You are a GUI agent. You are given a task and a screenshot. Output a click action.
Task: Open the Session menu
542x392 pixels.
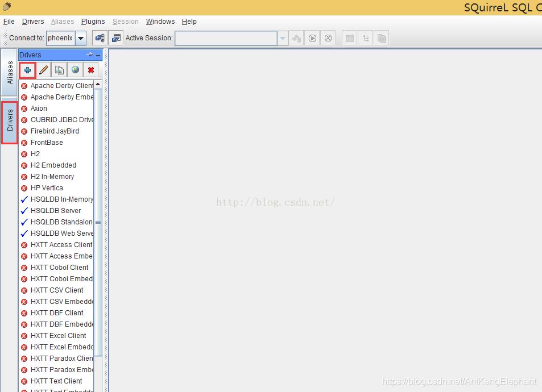click(126, 22)
